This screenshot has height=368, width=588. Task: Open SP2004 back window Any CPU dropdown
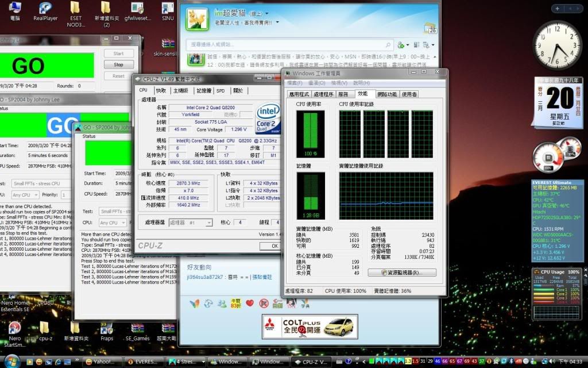coord(25,195)
